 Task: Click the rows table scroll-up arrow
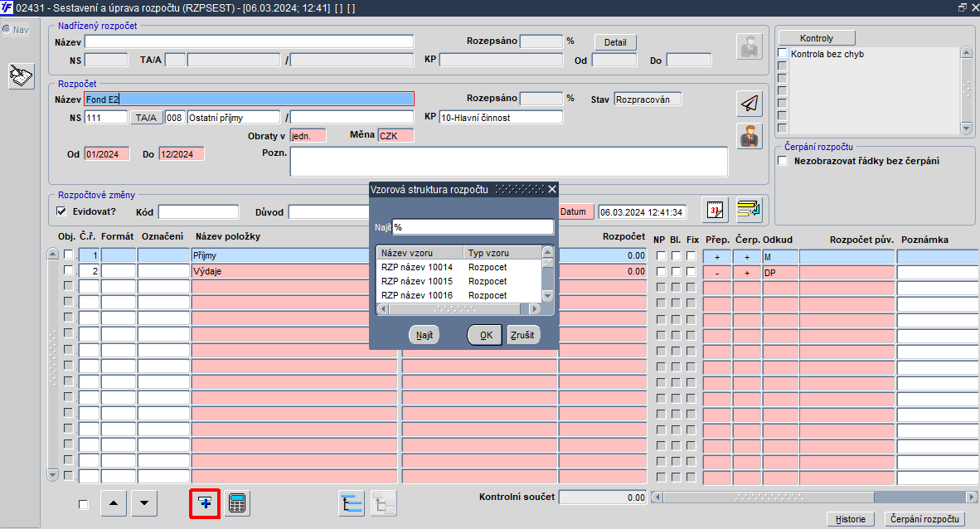coord(52,255)
